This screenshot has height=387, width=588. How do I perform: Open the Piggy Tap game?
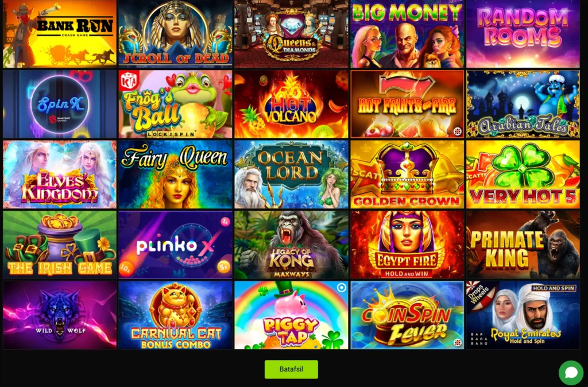pyautogui.click(x=291, y=315)
